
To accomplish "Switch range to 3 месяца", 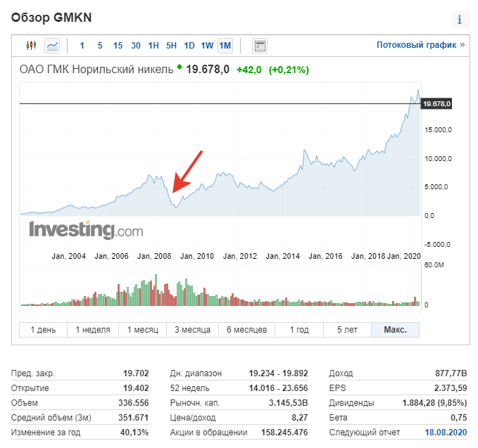I will pyautogui.click(x=192, y=330).
